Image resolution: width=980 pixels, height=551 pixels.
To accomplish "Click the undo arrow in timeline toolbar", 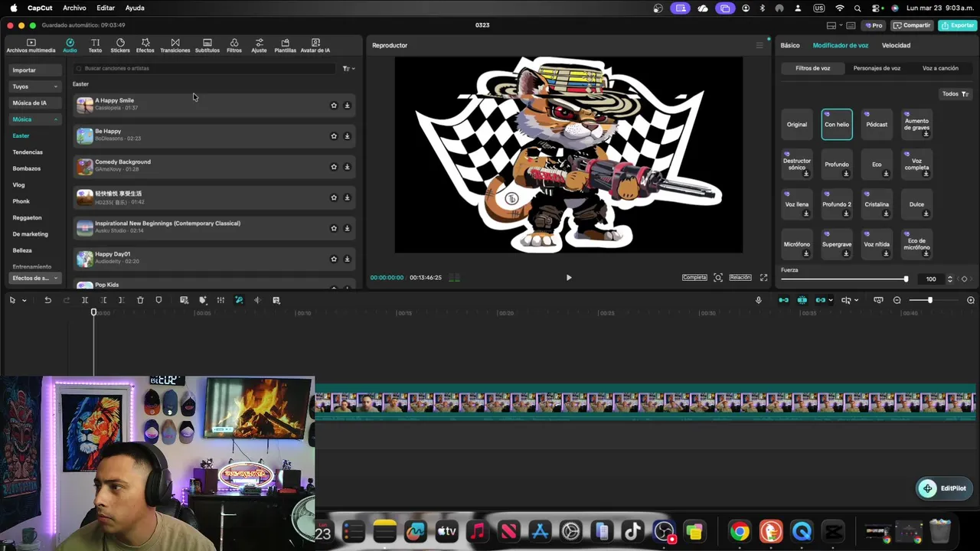I will click(47, 300).
